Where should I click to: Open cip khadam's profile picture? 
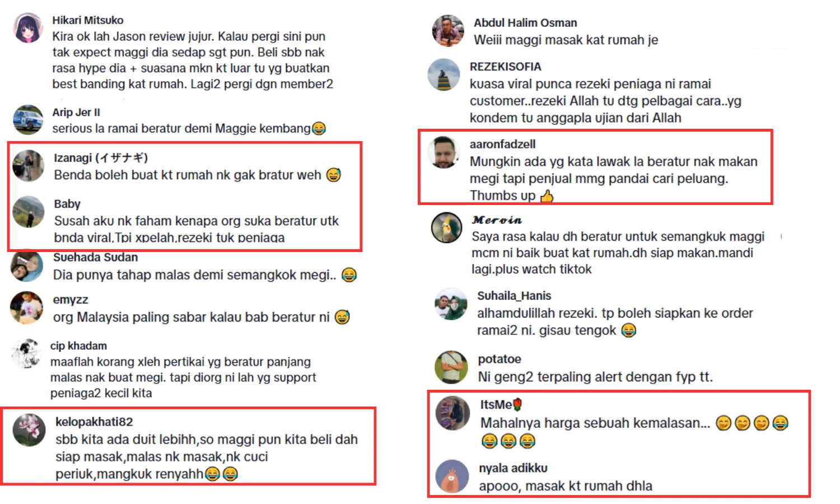[x=26, y=353]
